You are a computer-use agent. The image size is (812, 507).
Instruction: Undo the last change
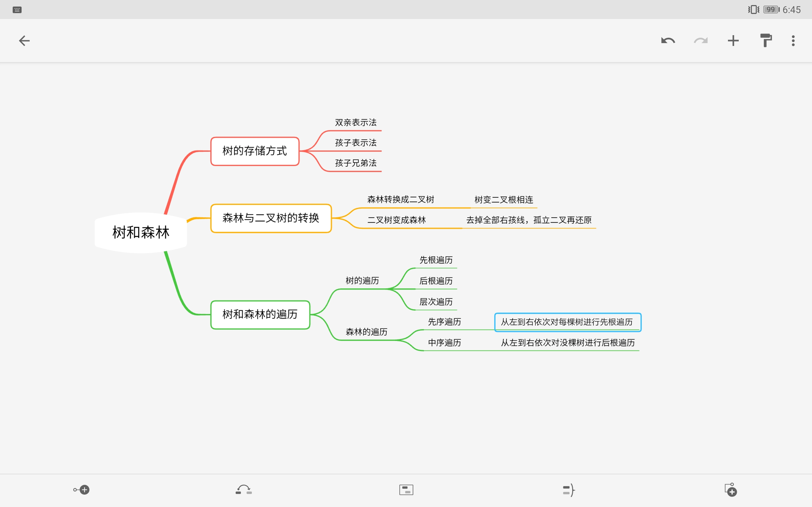pyautogui.click(x=668, y=41)
